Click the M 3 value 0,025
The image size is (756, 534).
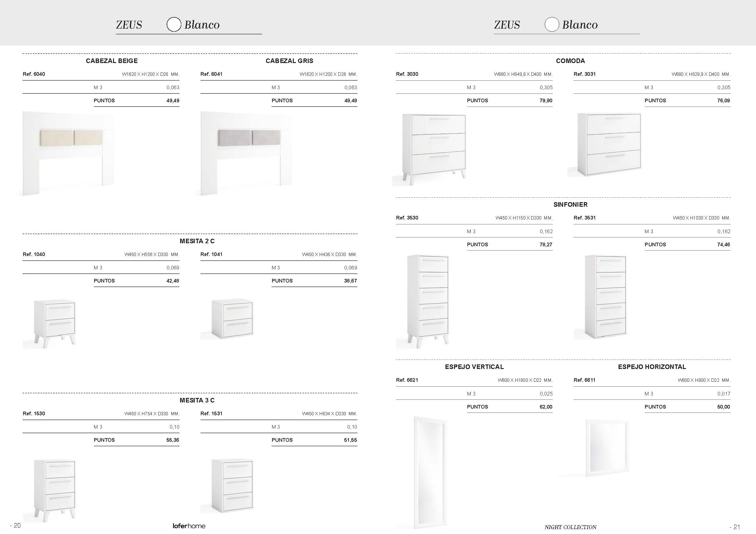[x=546, y=394]
